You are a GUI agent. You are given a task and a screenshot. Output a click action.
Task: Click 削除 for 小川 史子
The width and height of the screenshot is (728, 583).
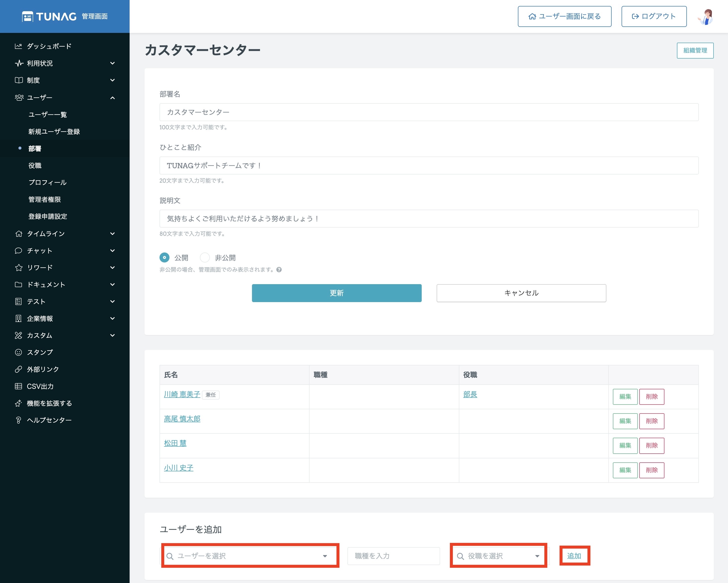(652, 470)
